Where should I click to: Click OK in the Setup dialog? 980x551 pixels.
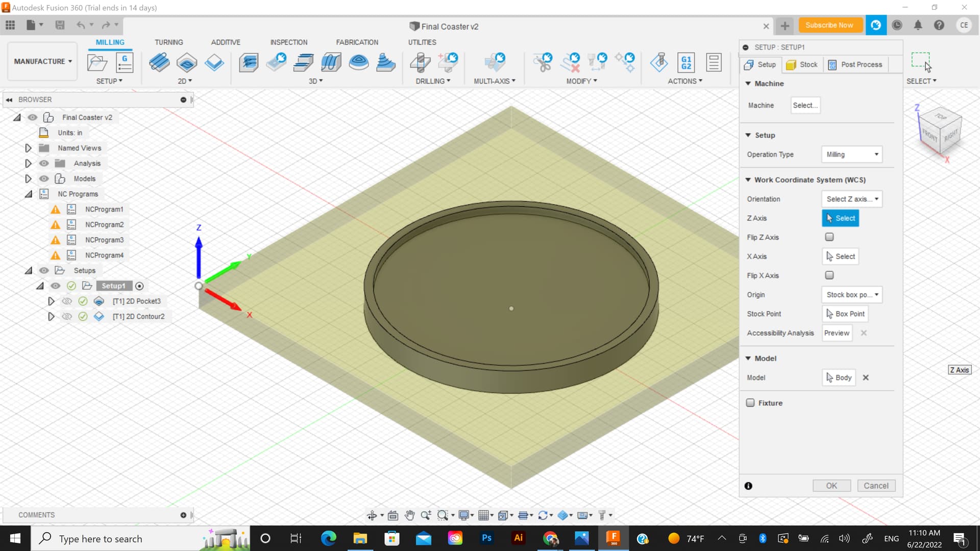point(831,486)
